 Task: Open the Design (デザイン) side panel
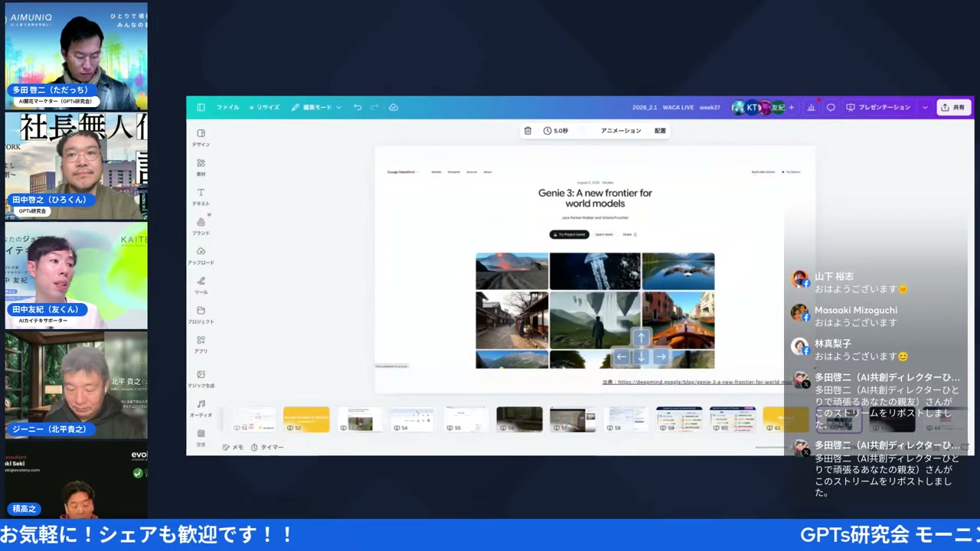coord(201,137)
